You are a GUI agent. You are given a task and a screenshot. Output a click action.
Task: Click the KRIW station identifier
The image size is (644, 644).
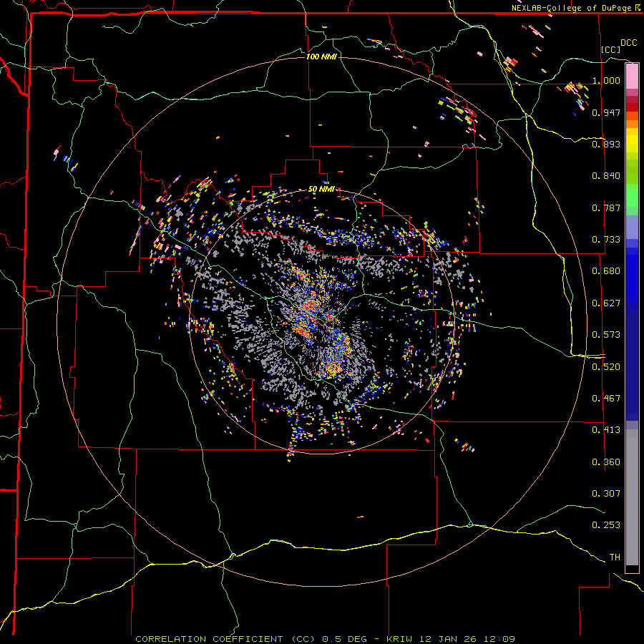399,639
